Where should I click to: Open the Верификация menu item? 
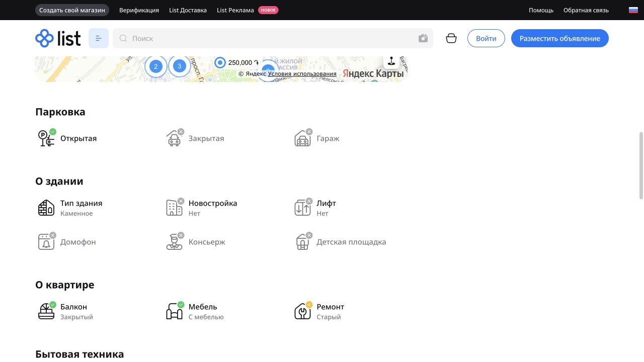tap(139, 10)
